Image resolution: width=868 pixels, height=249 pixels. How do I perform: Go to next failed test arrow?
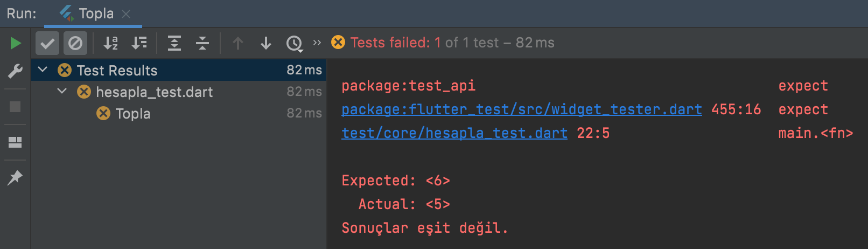(266, 43)
